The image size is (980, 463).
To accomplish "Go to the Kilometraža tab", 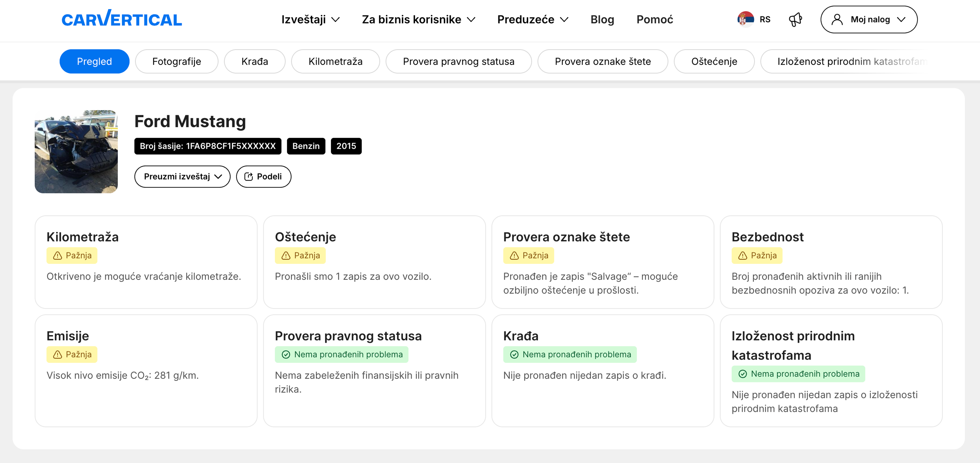I will [x=335, y=61].
